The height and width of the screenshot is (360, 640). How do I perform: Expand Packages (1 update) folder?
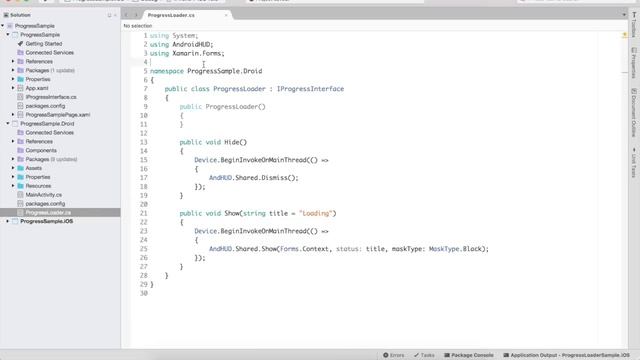coord(13,70)
